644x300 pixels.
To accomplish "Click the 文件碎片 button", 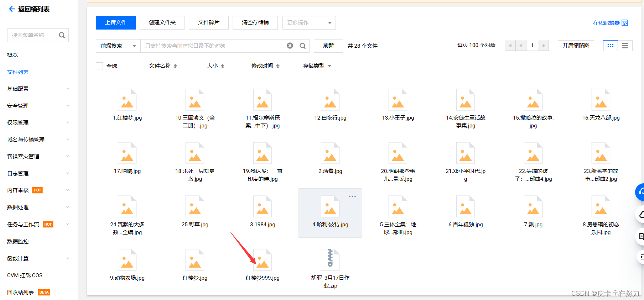I will [x=209, y=22].
